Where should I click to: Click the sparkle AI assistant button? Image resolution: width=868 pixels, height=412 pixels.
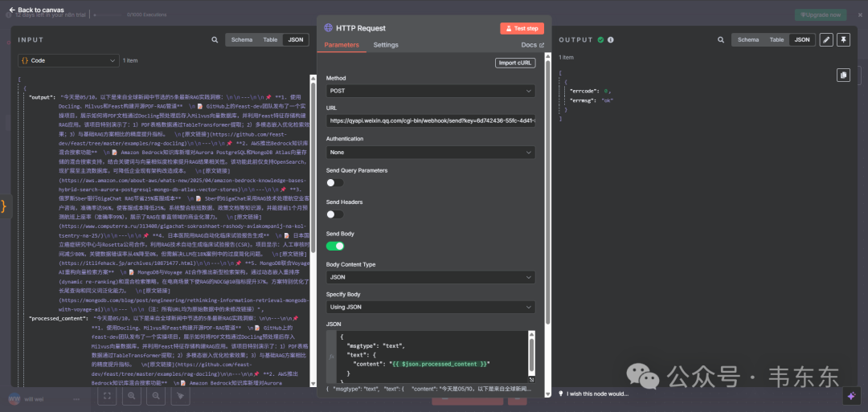(850, 395)
